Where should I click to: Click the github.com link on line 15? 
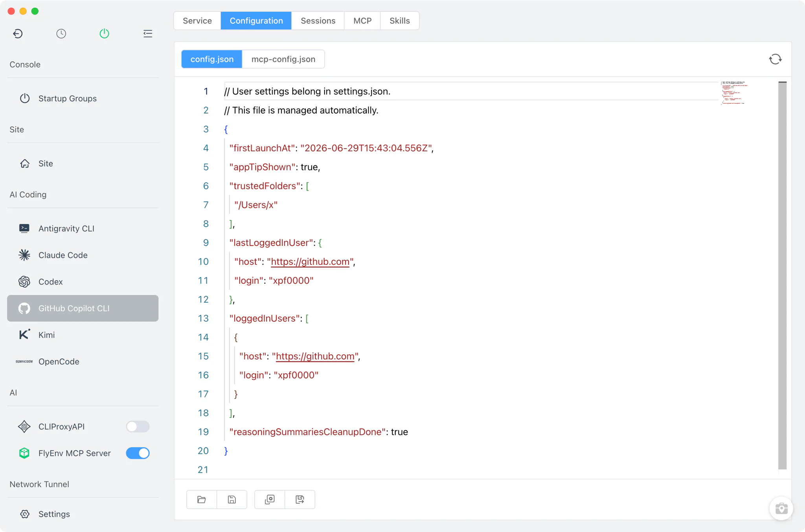tap(315, 356)
